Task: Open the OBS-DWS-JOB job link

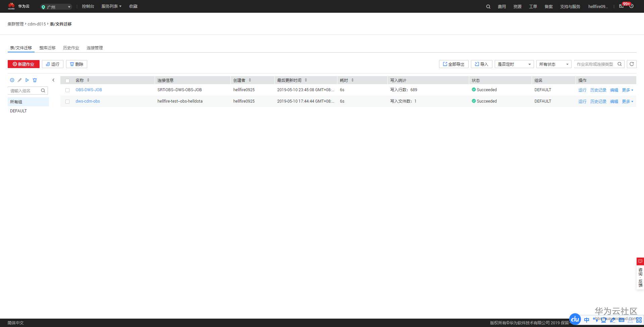Action: point(89,90)
